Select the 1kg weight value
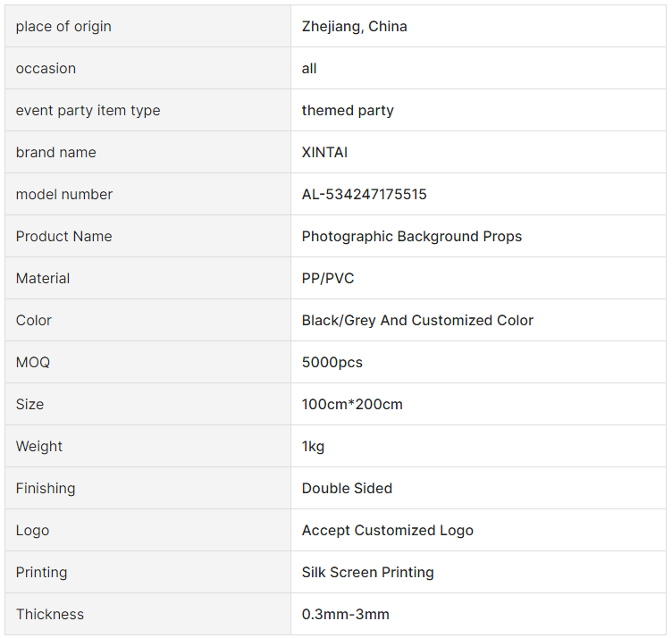Viewport: 672px width, 638px height. (x=313, y=447)
